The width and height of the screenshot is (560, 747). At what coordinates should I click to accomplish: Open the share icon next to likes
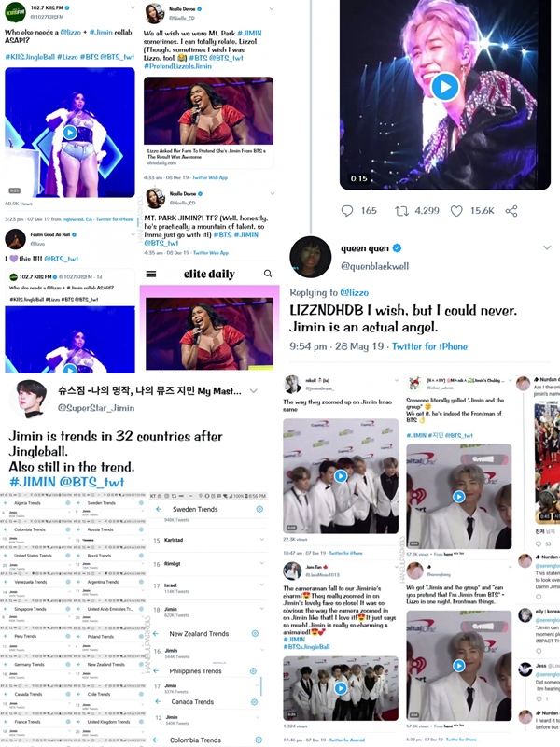(511, 211)
